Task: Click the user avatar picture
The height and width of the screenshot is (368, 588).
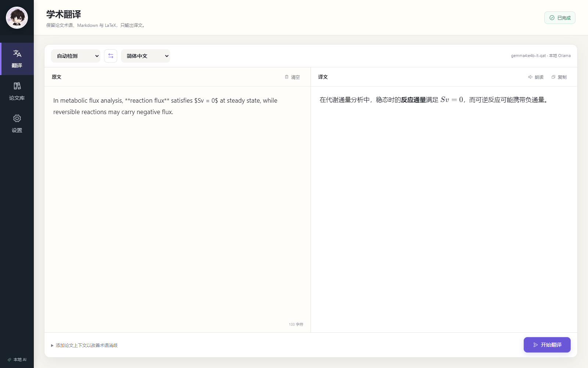Action: (x=17, y=18)
